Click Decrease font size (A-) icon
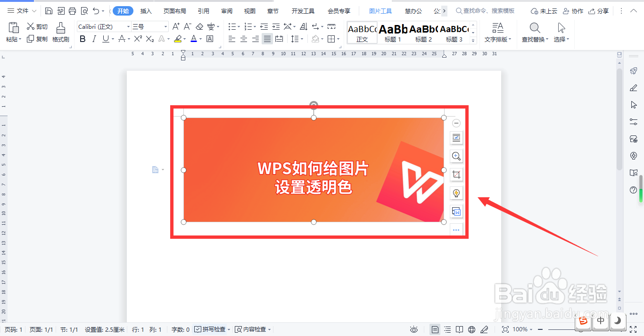644x336 pixels. pyautogui.click(x=187, y=26)
